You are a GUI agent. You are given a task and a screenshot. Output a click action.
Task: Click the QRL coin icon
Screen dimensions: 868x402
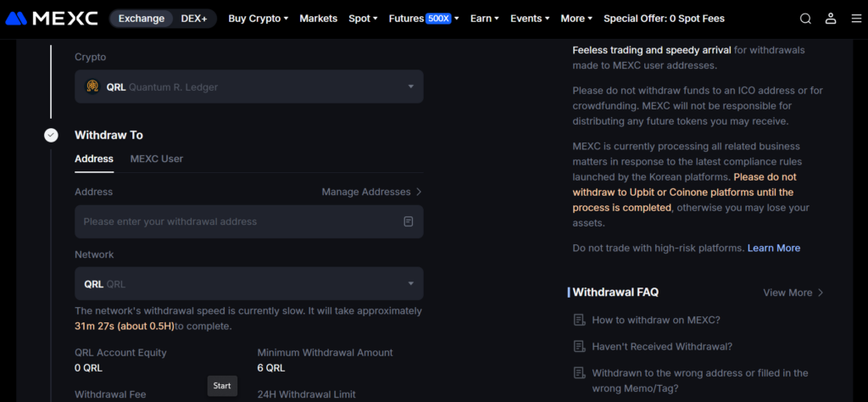[92, 87]
